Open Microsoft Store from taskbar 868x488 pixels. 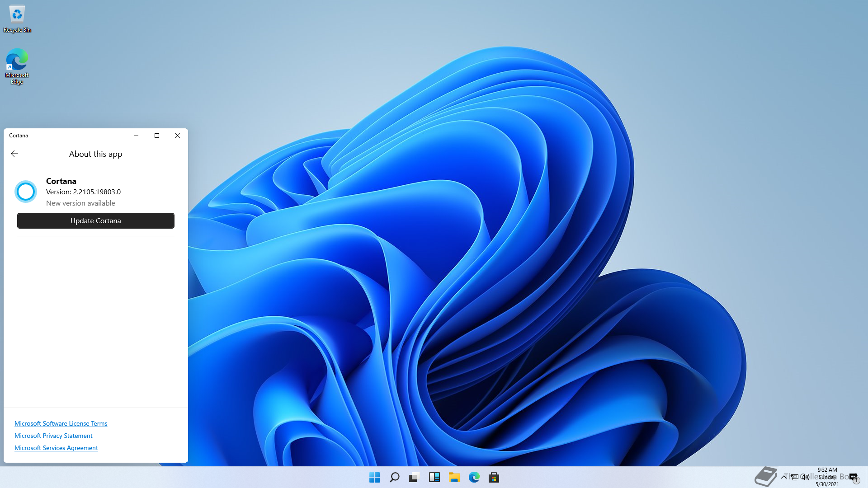tap(494, 477)
